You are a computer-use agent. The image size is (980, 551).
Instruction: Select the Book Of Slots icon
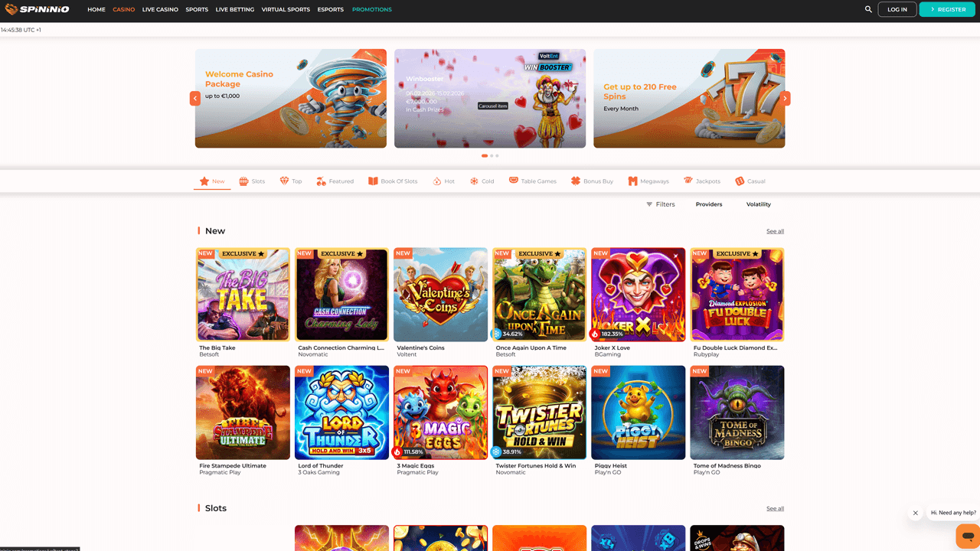[373, 181]
